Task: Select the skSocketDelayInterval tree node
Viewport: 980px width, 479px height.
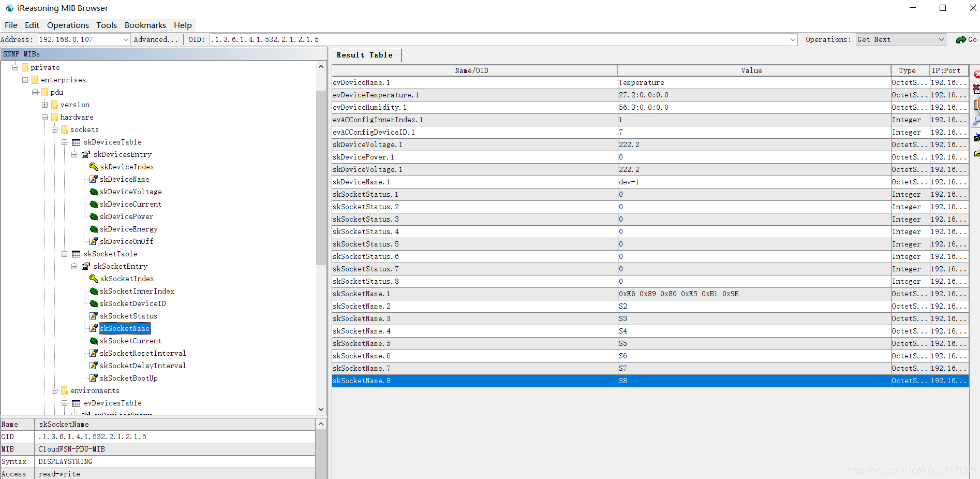Action: [143, 366]
